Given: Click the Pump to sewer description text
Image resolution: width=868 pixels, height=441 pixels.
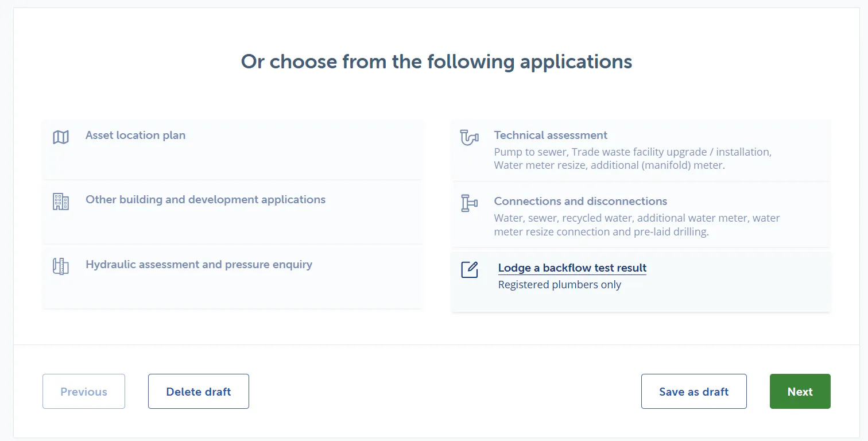Looking at the screenshot, I should click(x=633, y=158).
